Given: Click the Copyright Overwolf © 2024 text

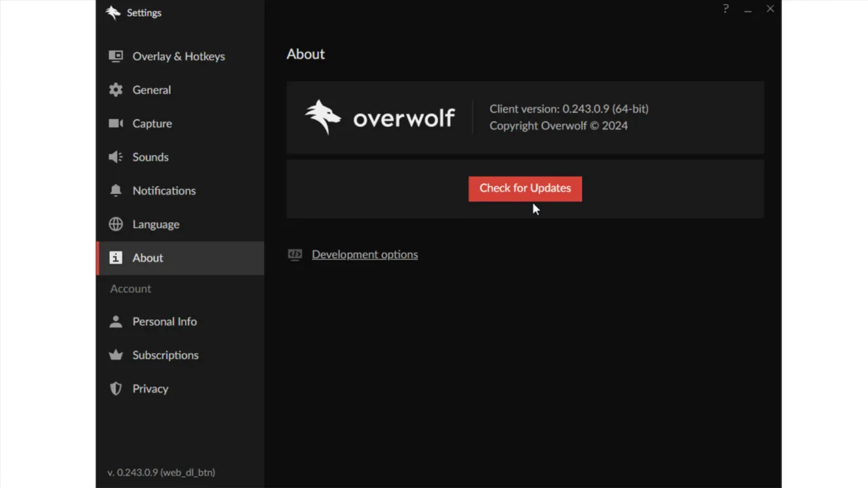Looking at the screenshot, I should point(559,125).
